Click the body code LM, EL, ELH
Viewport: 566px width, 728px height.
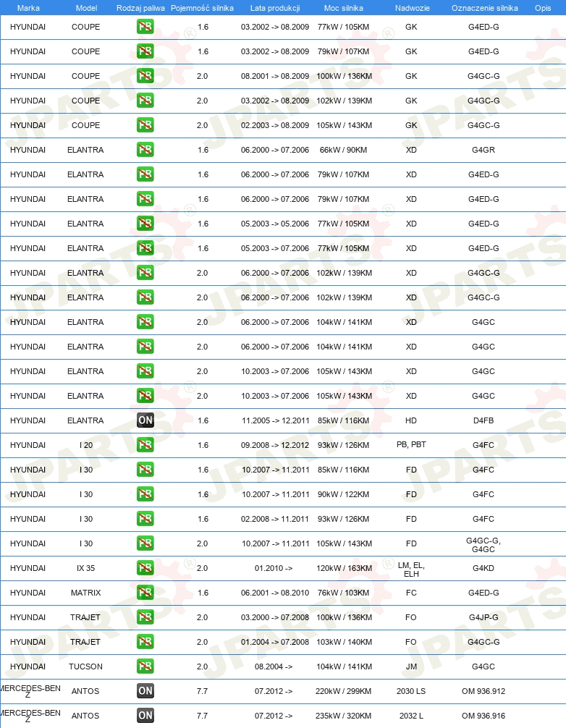click(x=411, y=570)
